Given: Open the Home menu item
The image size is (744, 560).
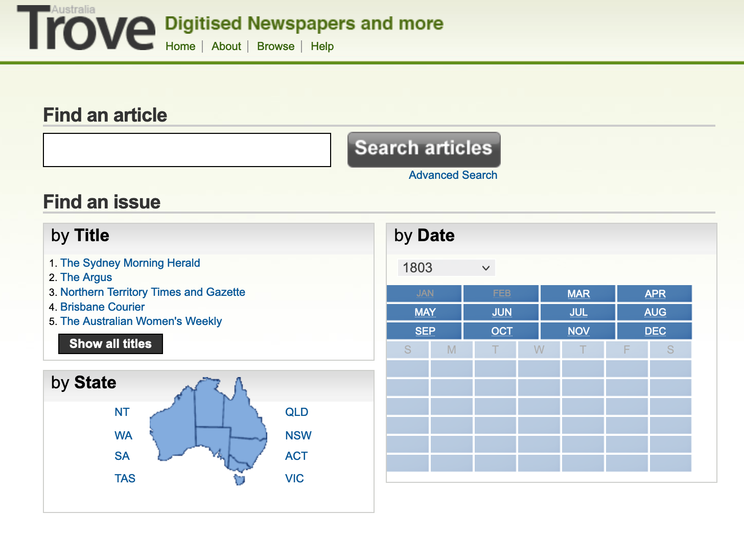Looking at the screenshot, I should click(180, 46).
